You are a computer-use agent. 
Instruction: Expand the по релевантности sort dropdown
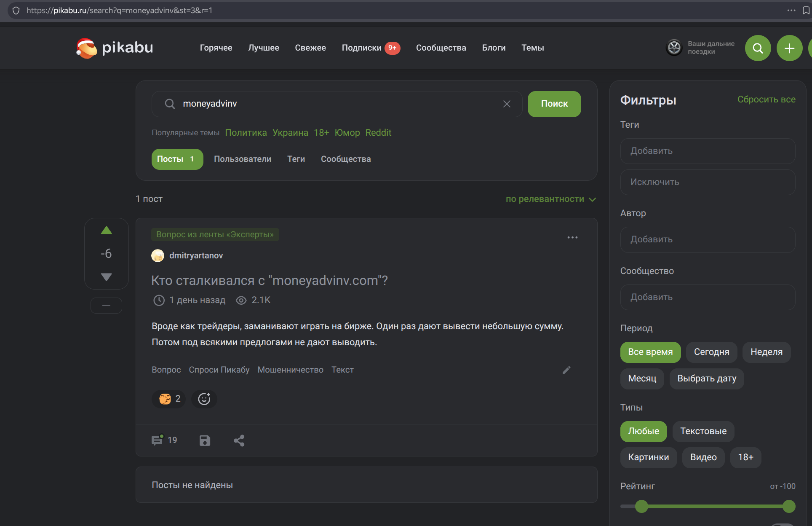point(551,199)
